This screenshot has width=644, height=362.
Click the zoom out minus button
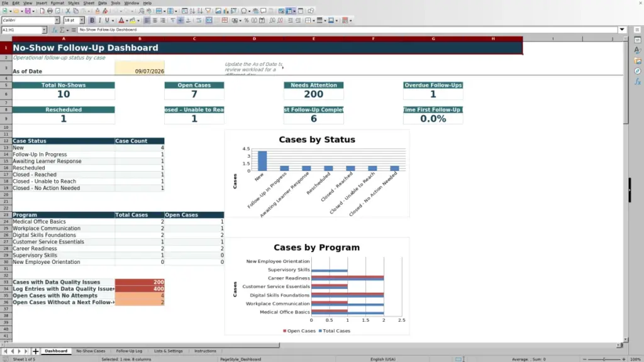click(x=584, y=359)
